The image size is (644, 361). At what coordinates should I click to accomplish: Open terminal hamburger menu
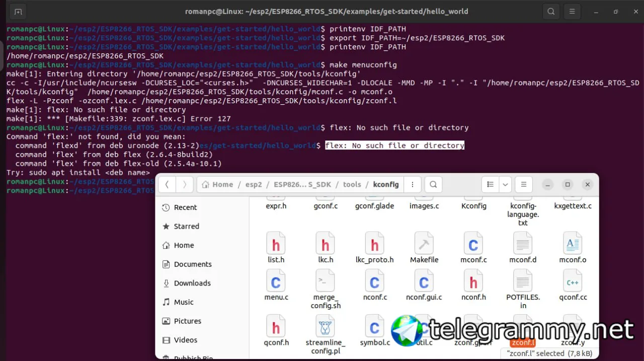click(x=572, y=11)
